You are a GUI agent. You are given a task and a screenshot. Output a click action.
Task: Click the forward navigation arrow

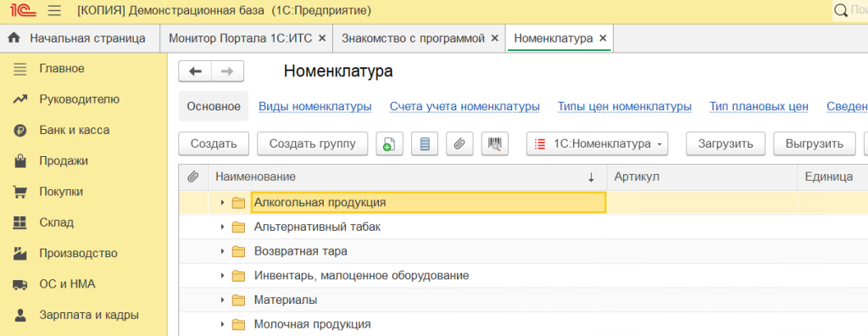pos(227,71)
